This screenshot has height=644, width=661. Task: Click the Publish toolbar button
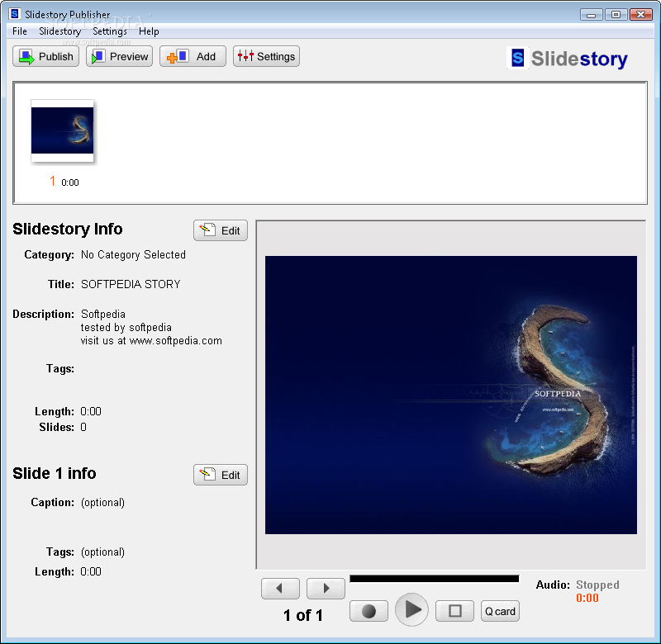coord(46,56)
